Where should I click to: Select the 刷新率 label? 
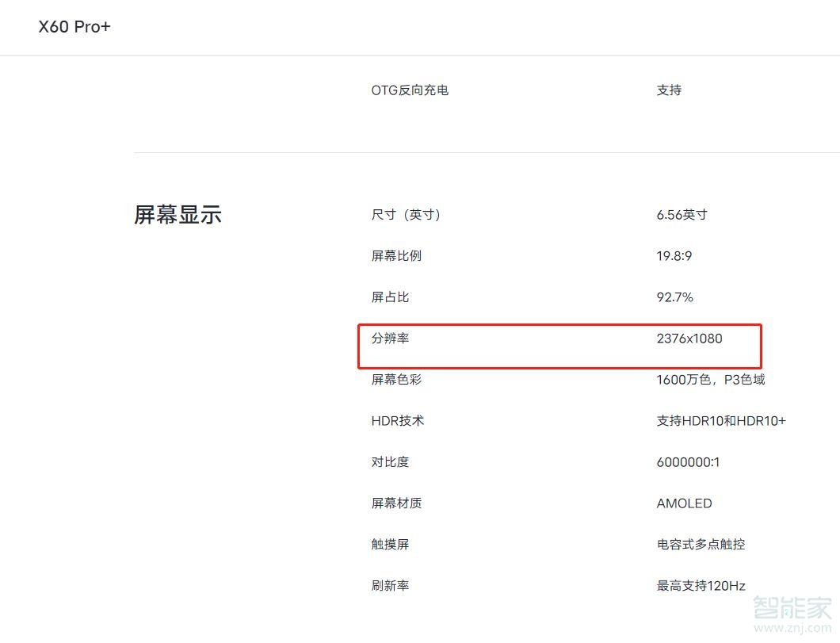coord(390,586)
